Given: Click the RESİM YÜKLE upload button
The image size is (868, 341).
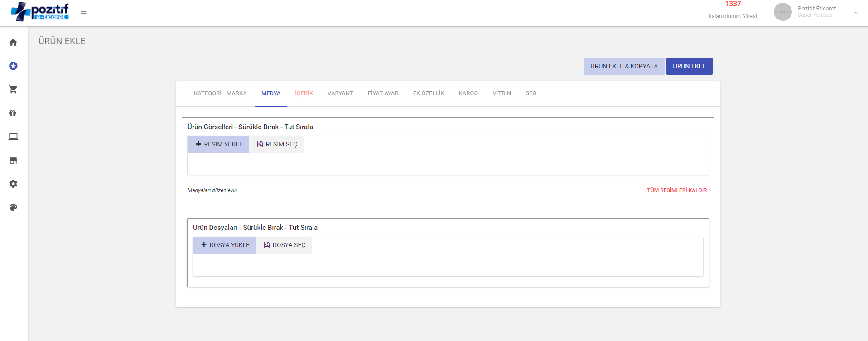Looking at the screenshot, I should click(x=218, y=144).
